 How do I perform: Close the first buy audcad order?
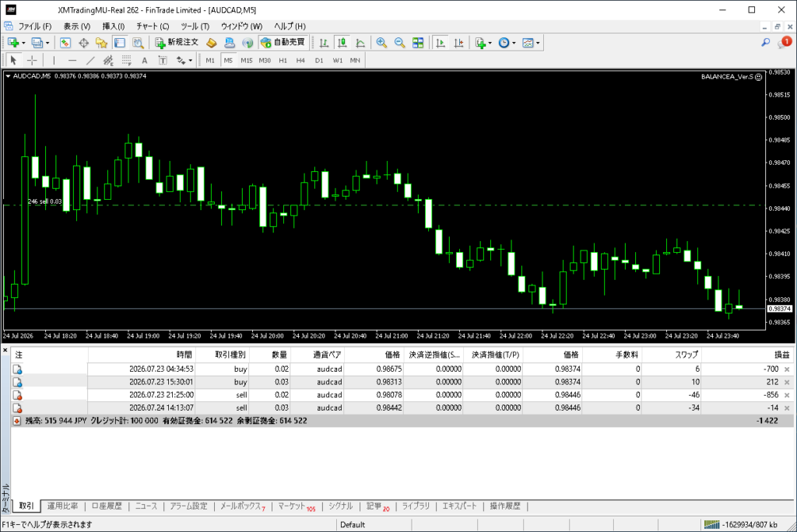pyautogui.click(x=787, y=369)
